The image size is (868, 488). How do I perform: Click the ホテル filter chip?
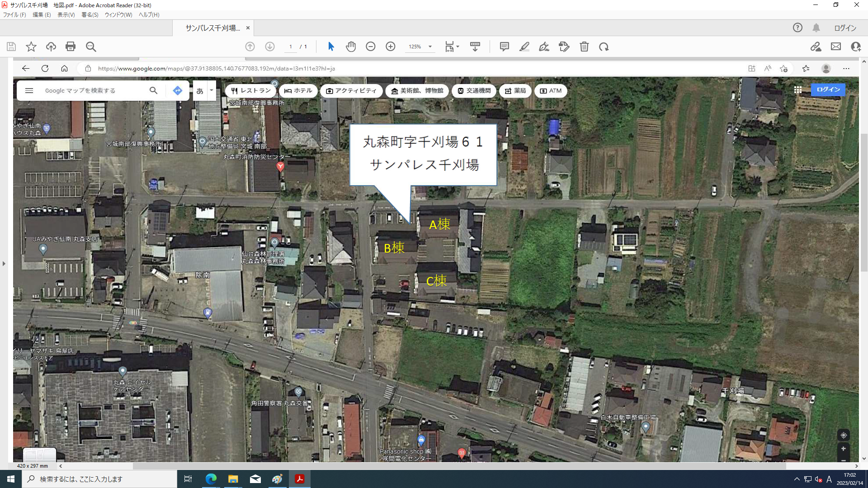point(298,91)
